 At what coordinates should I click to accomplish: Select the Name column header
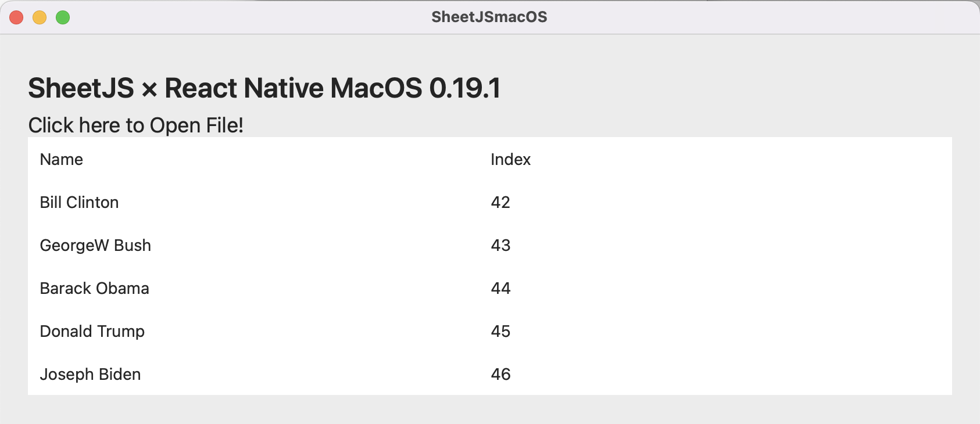[x=61, y=160]
